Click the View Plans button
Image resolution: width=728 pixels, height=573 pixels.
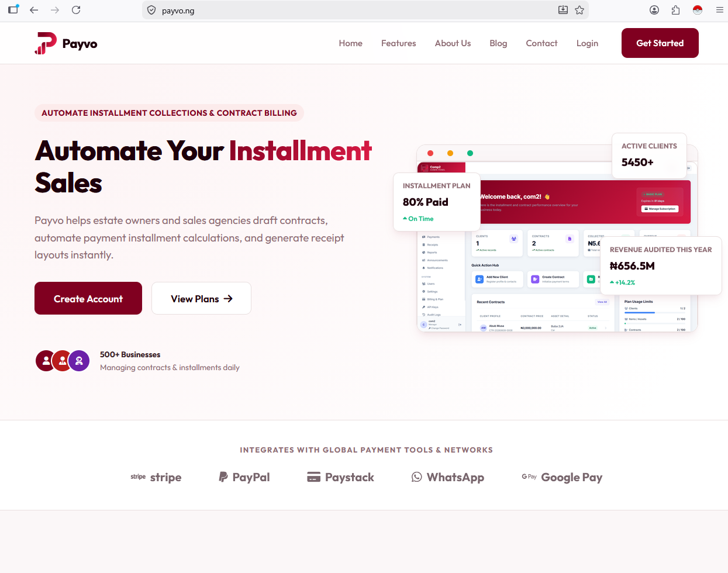202,298
